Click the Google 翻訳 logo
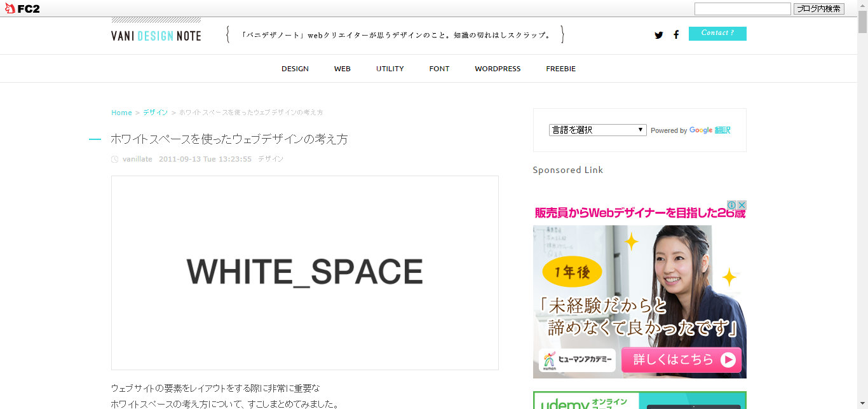 point(710,130)
